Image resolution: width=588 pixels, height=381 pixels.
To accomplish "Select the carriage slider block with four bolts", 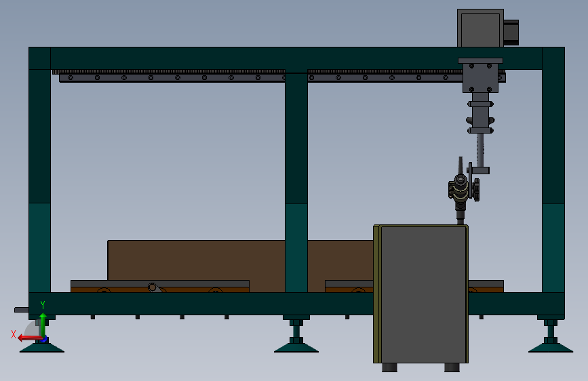I will pyautogui.click(x=480, y=78).
